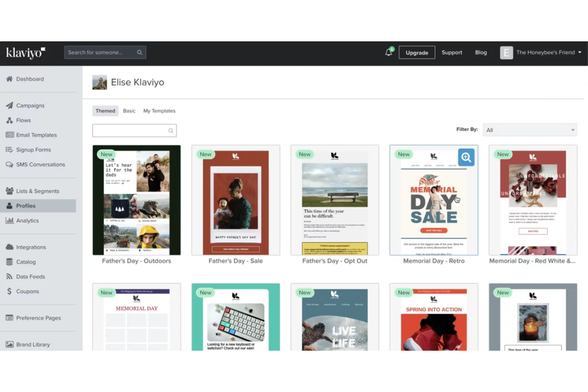The height and width of the screenshot is (392, 588).
Task: Click the template search field
Action: point(134,130)
